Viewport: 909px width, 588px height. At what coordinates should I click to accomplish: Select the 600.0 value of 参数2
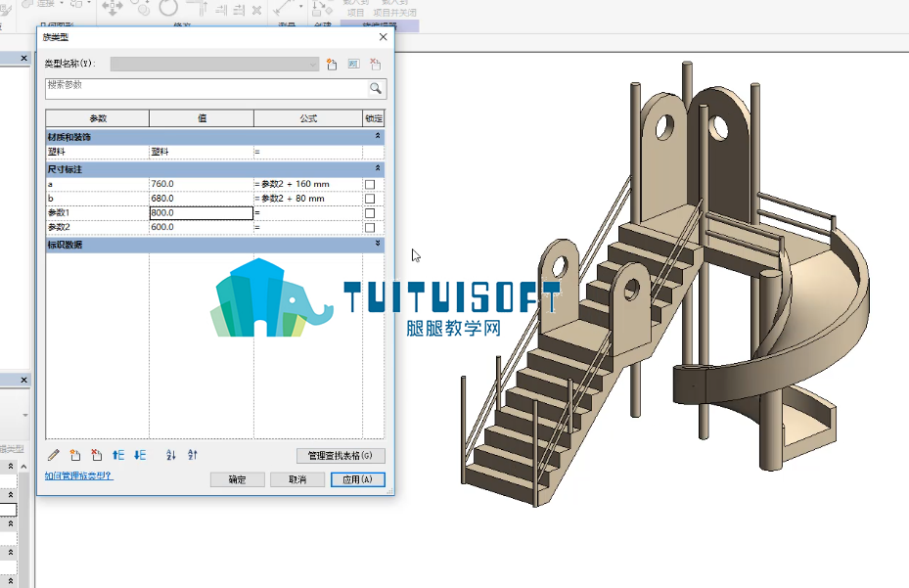tap(202, 227)
